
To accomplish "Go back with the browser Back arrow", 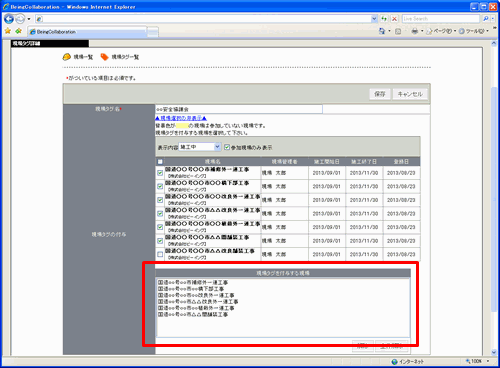I will click(x=9, y=19).
